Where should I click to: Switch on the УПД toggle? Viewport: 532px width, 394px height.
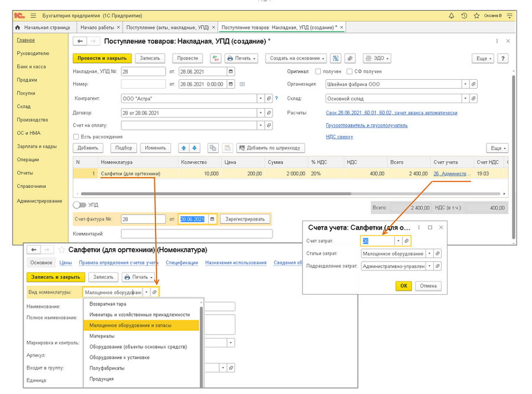(79, 205)
